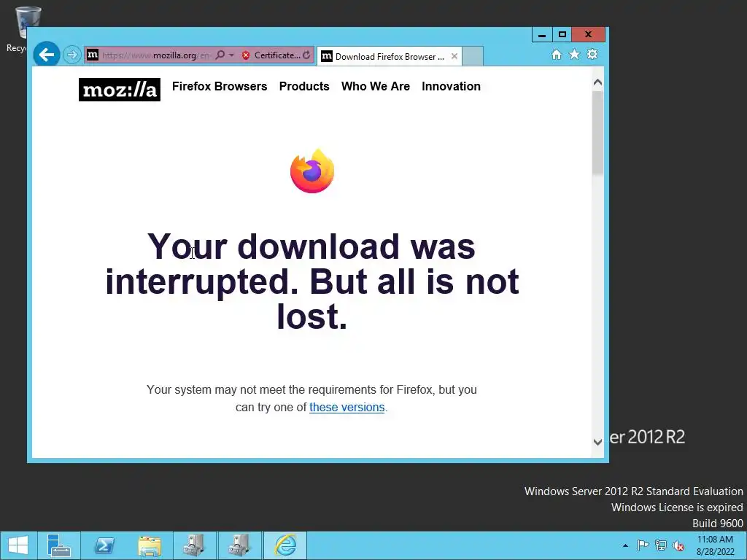
Task: Open a new blank tab
Action: [x=473, y=56]
